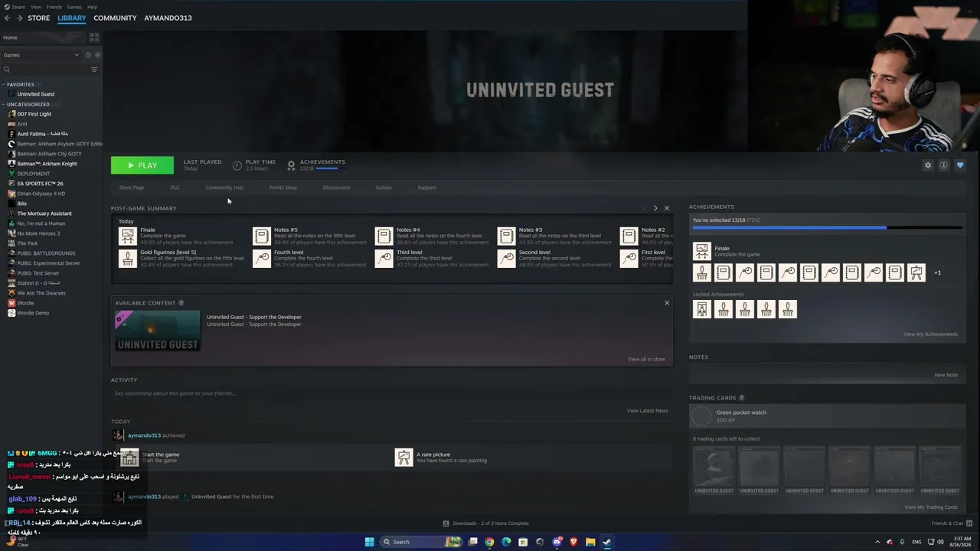Open game settings gear icon
980x551 pixels.
pyautogui.click(x=928, y=165)
